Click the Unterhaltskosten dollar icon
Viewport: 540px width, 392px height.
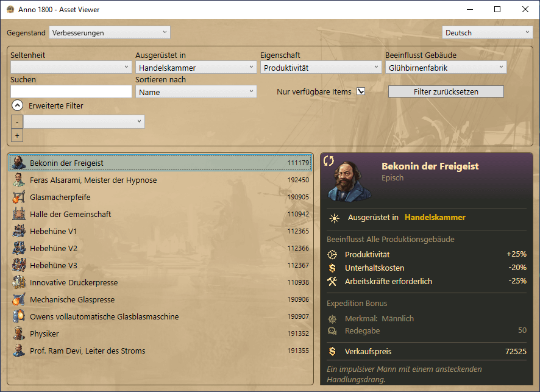tap(332, 268)
